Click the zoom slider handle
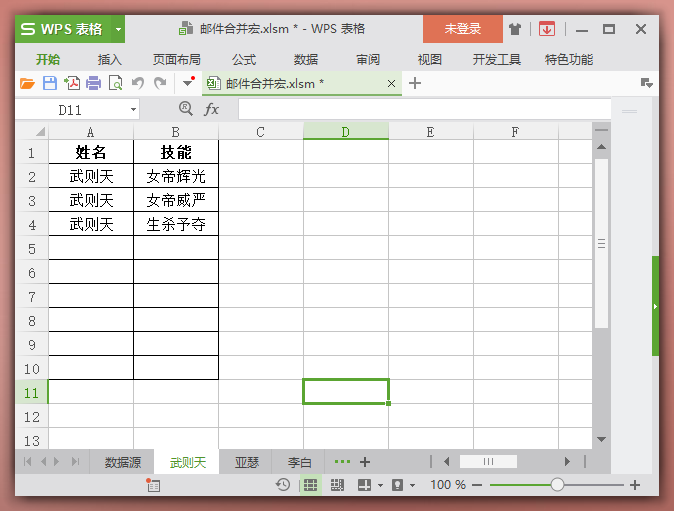Screen dimensions: 674x511 (557, 485)
